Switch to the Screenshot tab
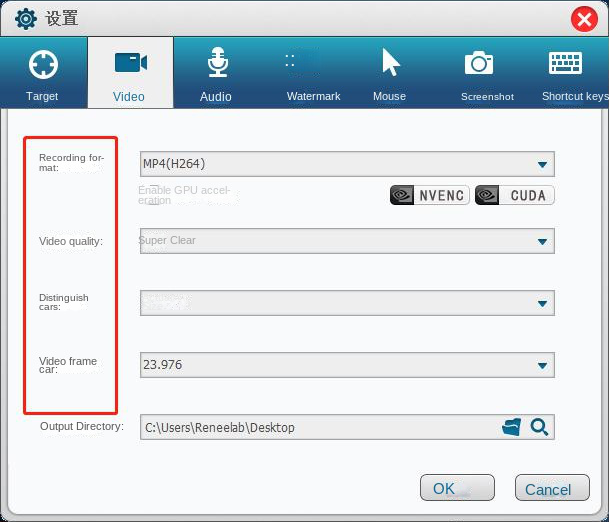609x522 pixels. [487, 73]
